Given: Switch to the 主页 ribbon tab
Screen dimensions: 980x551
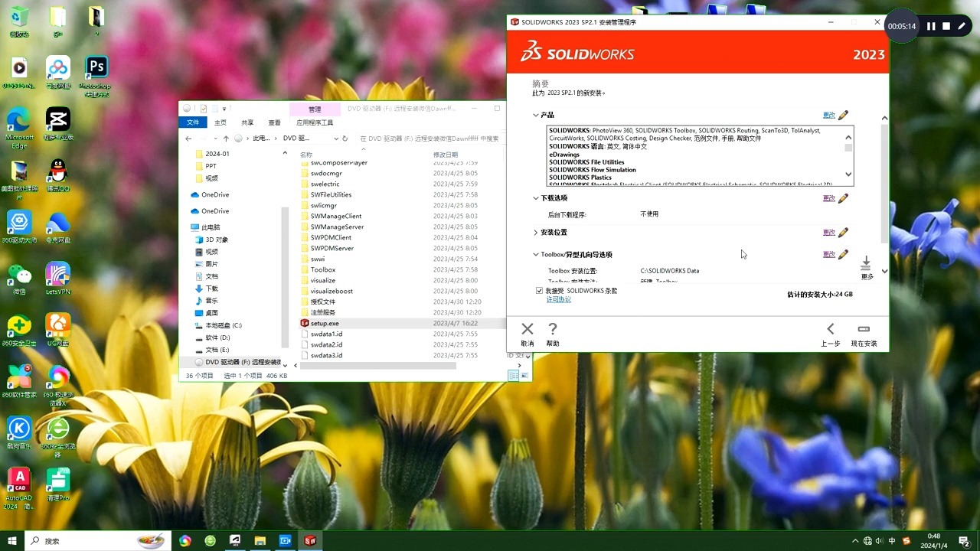Looking at the screenshot, I should pyautogui.click(x=220, y=122).
